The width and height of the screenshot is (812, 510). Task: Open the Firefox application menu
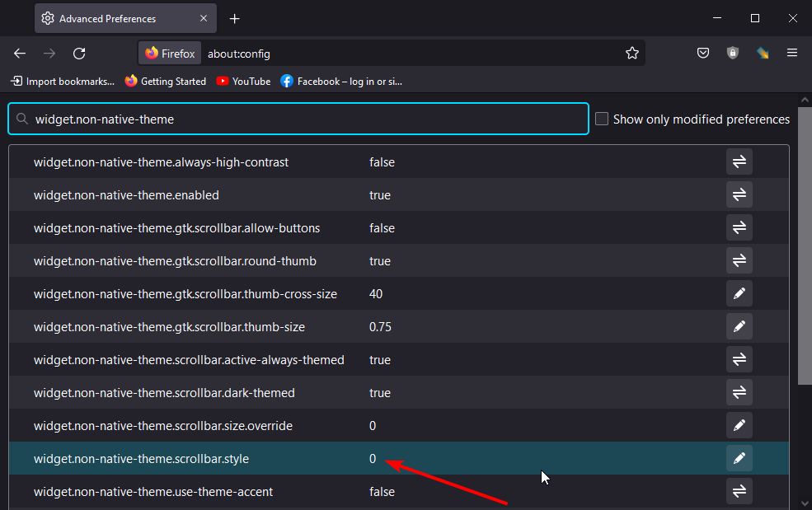792,53
